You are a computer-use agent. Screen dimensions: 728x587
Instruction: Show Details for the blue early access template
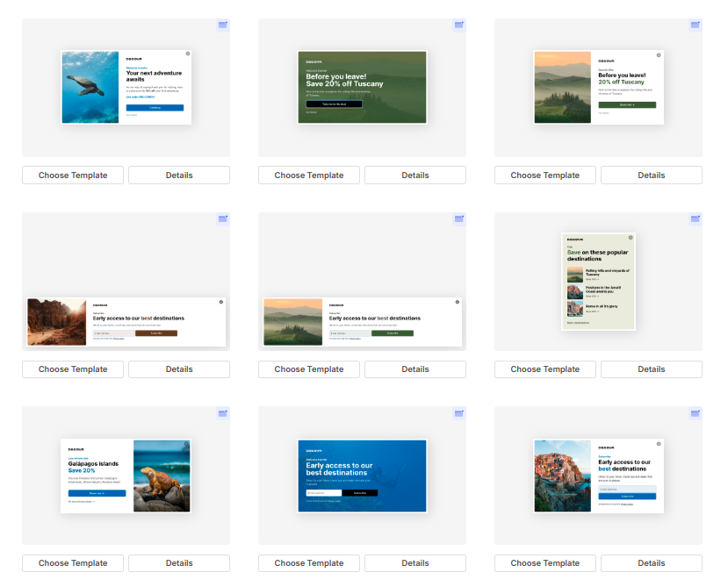415,563
